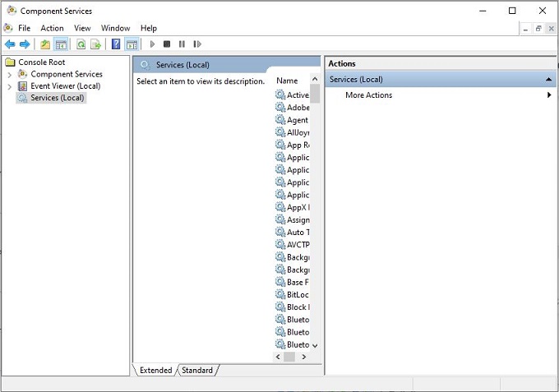Viewport: 559px width, 392px height.
Task: Open the Help menu
Action: pyautogui.click(x=149, y=28)
